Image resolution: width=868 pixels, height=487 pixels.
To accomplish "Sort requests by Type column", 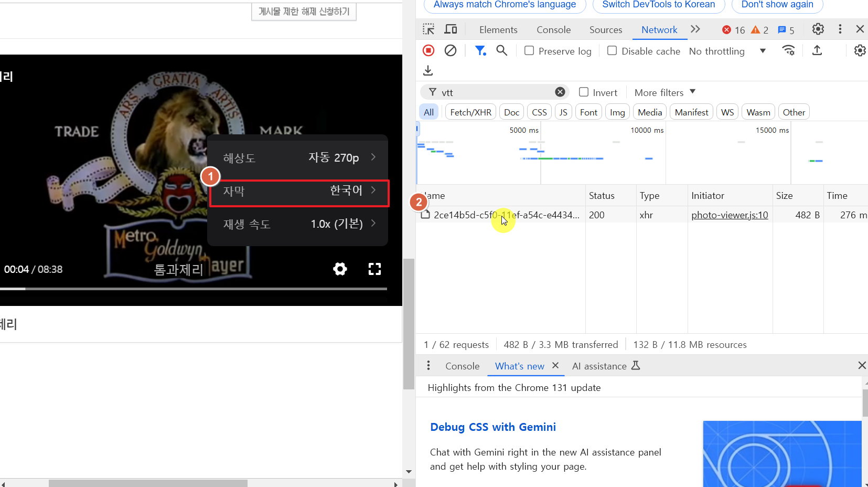I will point(661,195).
